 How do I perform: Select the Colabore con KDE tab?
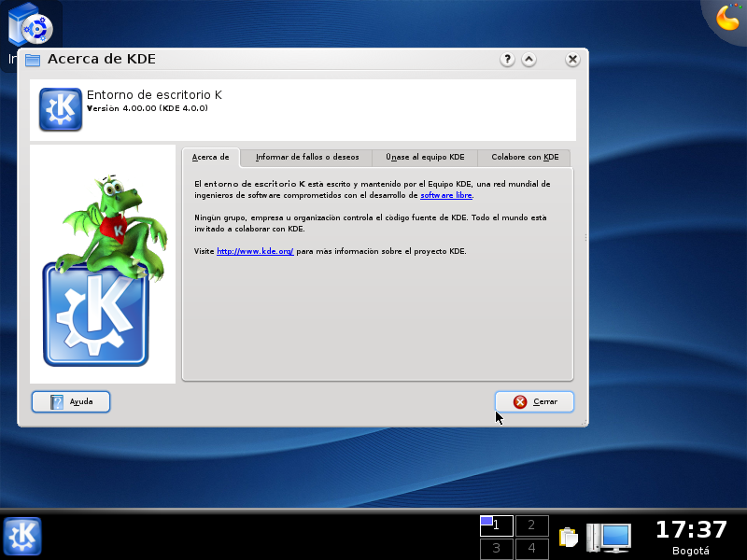[x=525, y=158]
